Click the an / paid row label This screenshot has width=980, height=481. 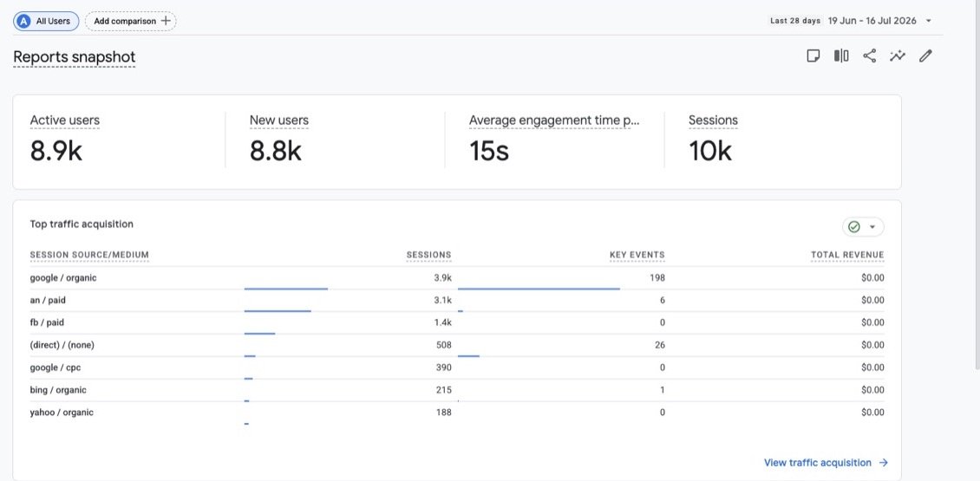[48, 301]
